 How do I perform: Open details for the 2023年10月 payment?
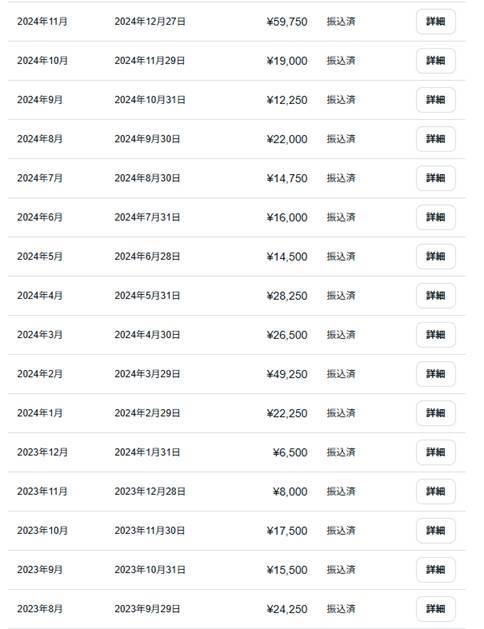pos(435,530)
